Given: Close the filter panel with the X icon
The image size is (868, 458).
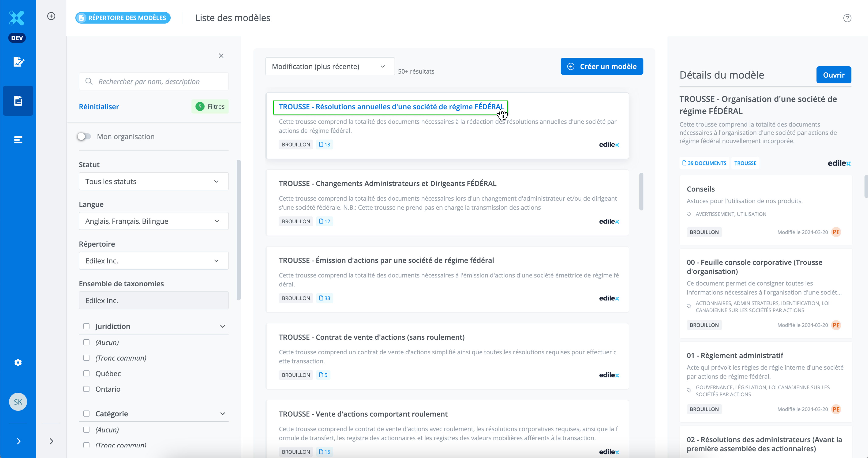Looking at the screenshot, I should 221,56.
